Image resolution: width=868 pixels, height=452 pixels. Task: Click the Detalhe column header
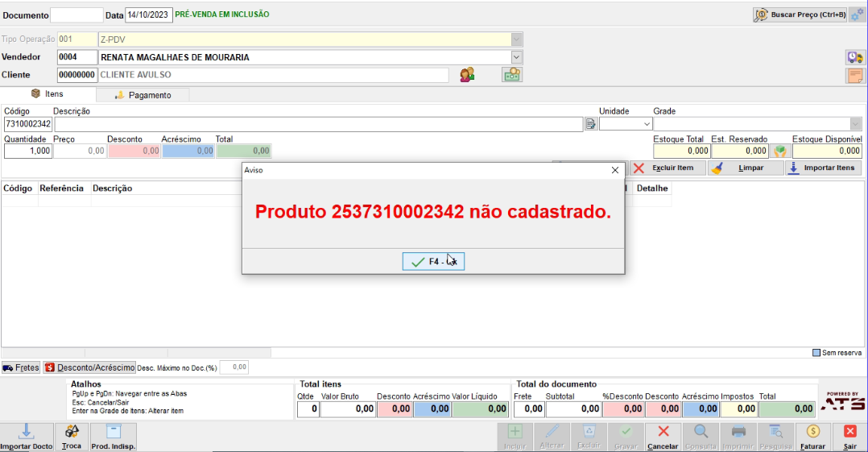pyautogui.click(x=652, y=189)
